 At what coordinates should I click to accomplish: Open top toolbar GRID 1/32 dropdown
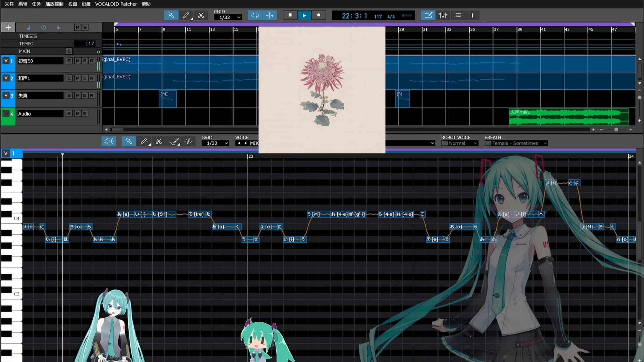click(x=228, y=17)
